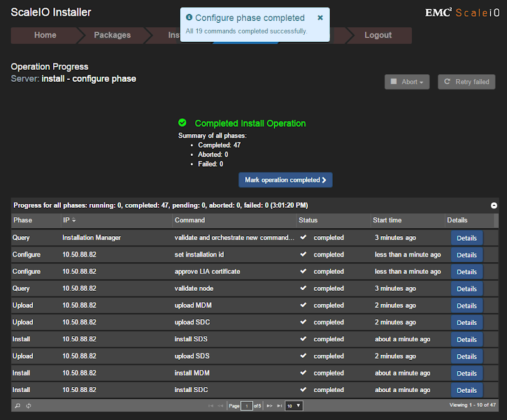507x420 pixels.
Task: Click the green completed checkmark icon
Action: coord(183,122)
